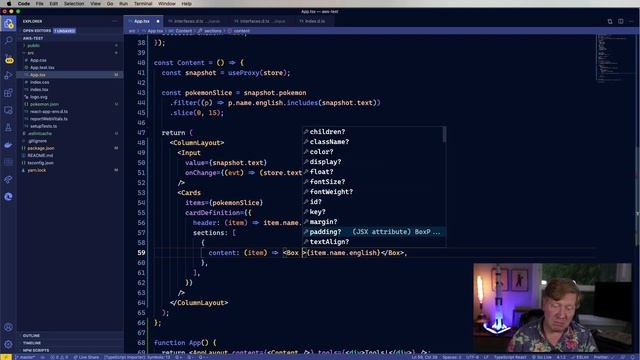
Task: Open the Go menu
Action: [x=110, y=3]
